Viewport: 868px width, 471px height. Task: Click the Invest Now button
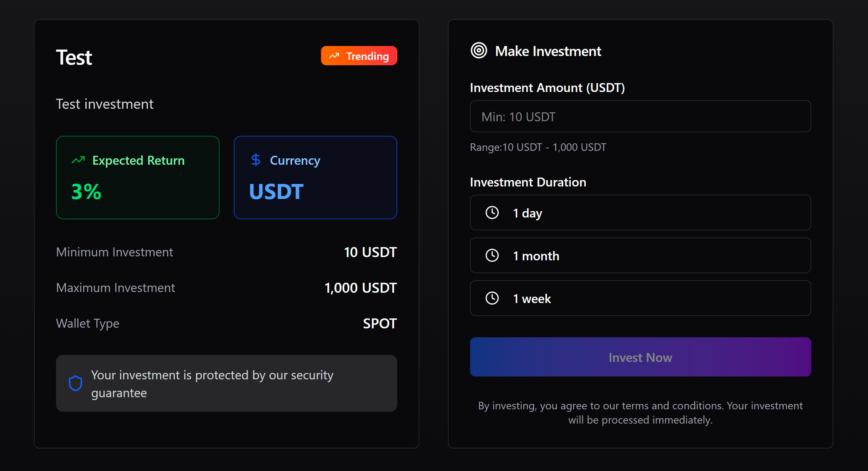pyautogui.click(x=640, y=357)
